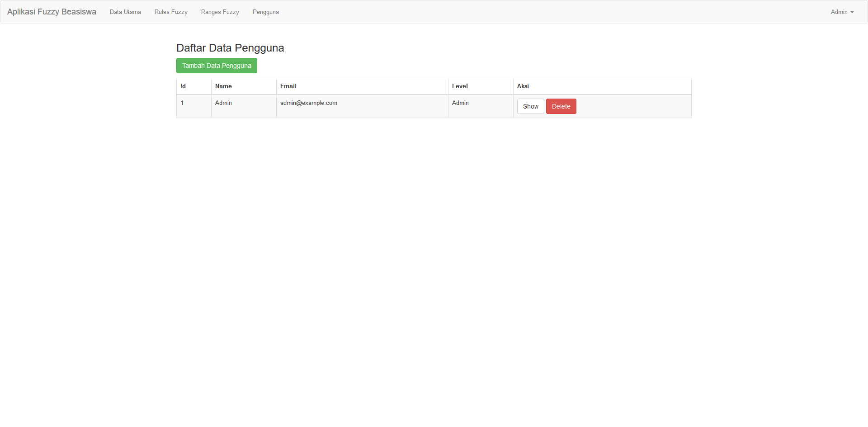Click the Name column header

coord(244,86)
